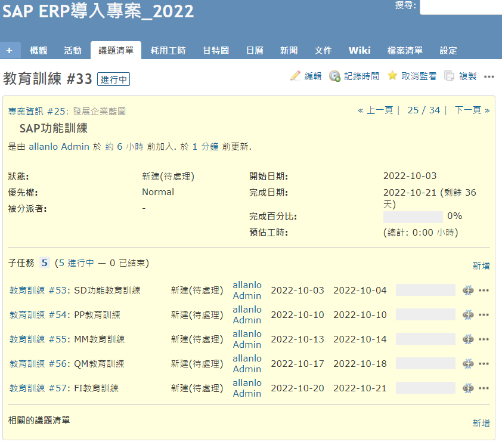502x448 pixels.
Task: Add new subtask via 子任務 新增
Action: (x=481, y=266)
